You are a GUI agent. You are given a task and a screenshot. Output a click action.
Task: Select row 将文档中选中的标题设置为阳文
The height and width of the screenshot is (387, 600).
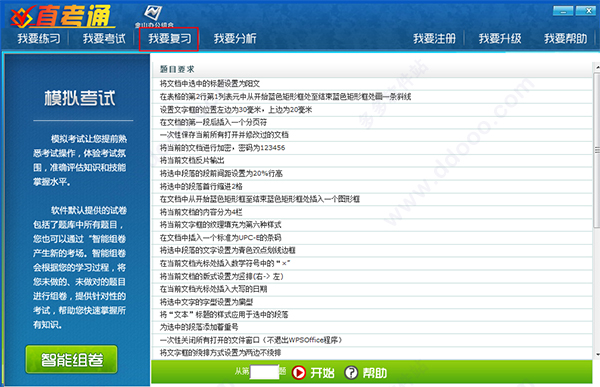pos(372,83)
